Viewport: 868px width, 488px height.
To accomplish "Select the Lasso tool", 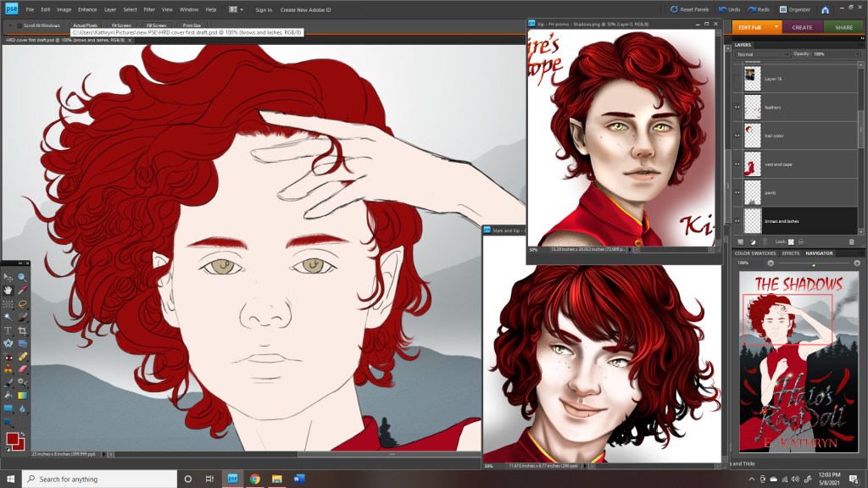I will pos(22,303).
